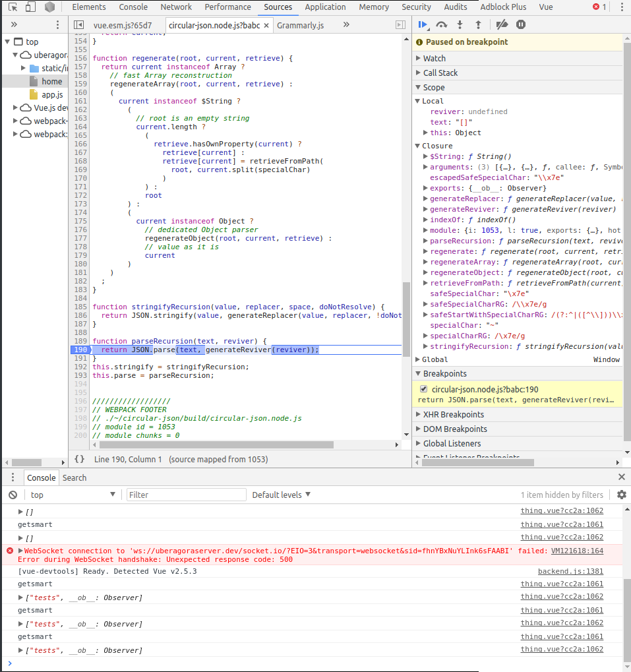Viewport: 631px width, 672px height.
Task: Focus the console Filter input field
Action: pos(186,495)
